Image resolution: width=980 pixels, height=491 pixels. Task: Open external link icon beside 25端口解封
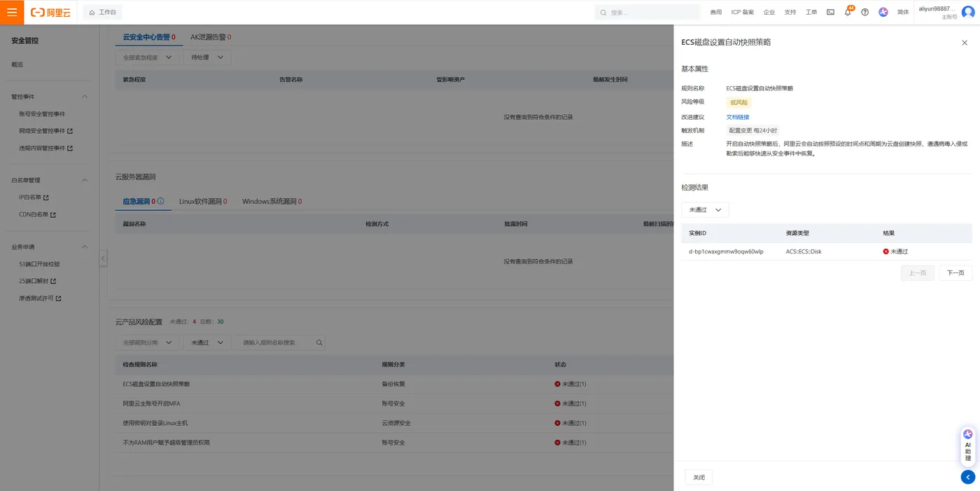[x=53, y=282]
